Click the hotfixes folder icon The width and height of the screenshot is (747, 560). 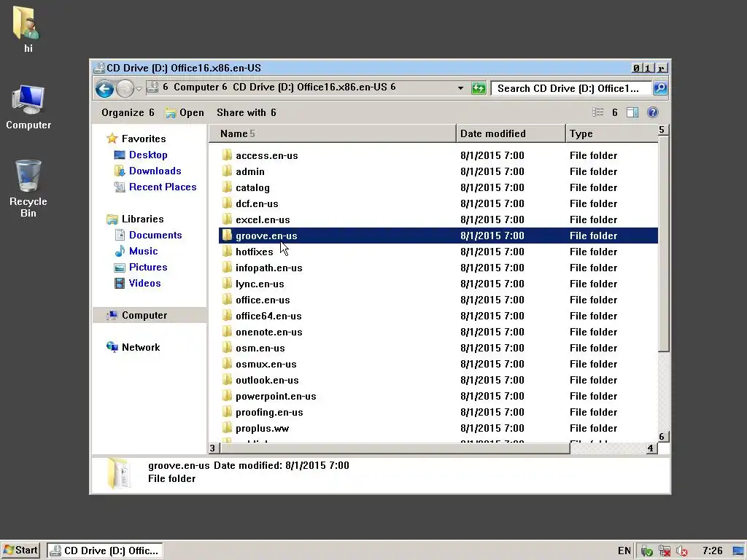coord(228,252)
